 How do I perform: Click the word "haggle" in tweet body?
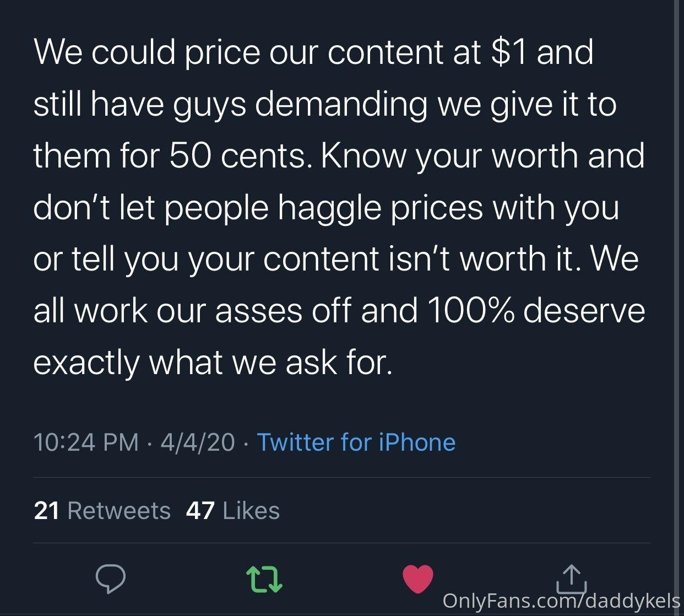[x=329, y=209]
